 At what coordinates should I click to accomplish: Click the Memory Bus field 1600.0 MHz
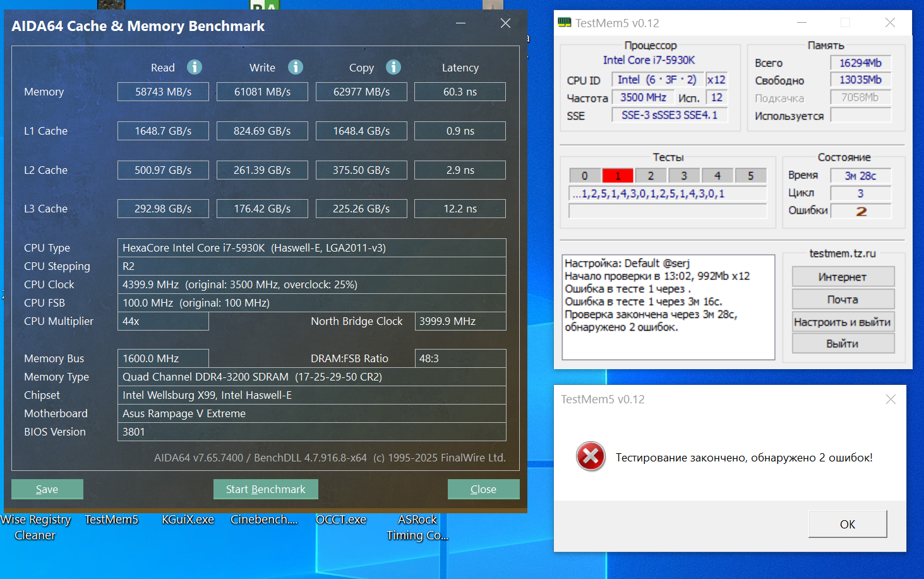(x=163, y=358)
